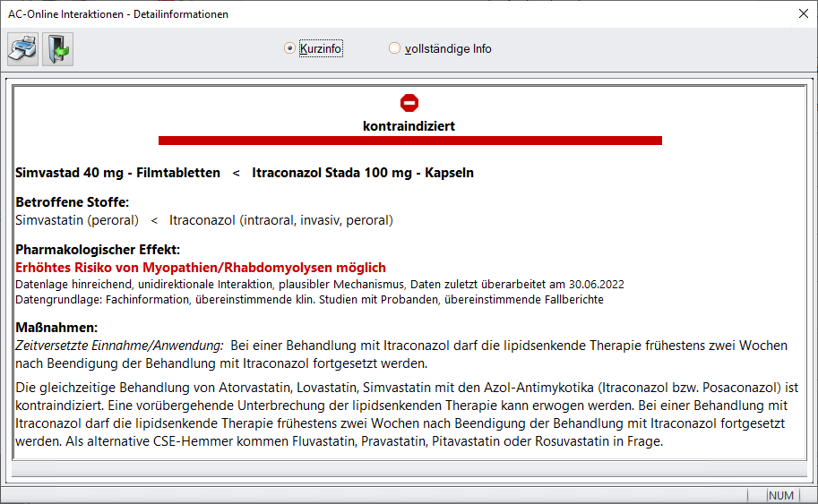Select the Kurzinfo radio button
Image resolution: width=818 pixels, height=504 pixels.
point(289,48)
